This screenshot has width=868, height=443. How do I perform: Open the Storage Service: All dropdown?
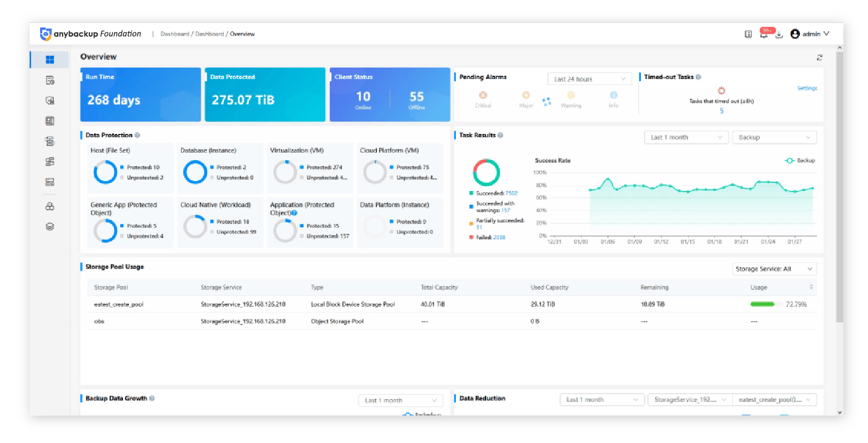click(774, 269)
